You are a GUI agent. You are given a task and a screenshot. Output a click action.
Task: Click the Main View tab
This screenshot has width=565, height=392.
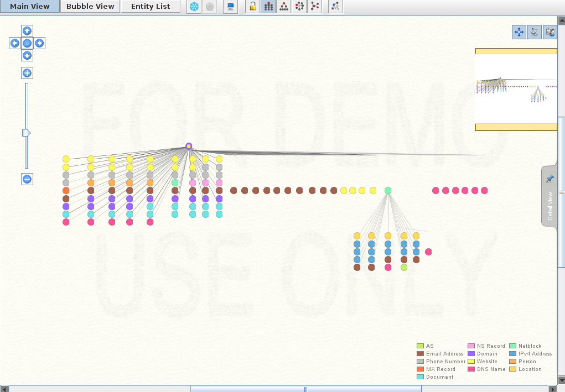click(x=30, y=7)
